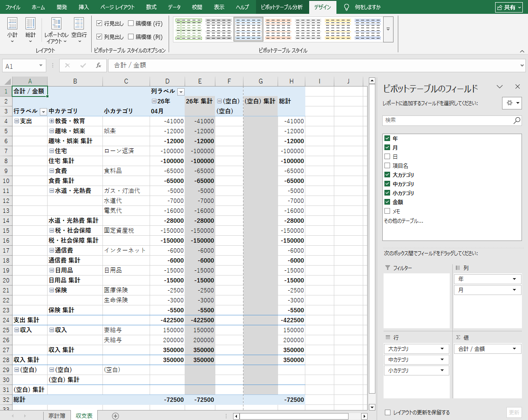Screen dimensions: 528x420
Task: Switch to the ホーム tab
Action: point(38,7)
